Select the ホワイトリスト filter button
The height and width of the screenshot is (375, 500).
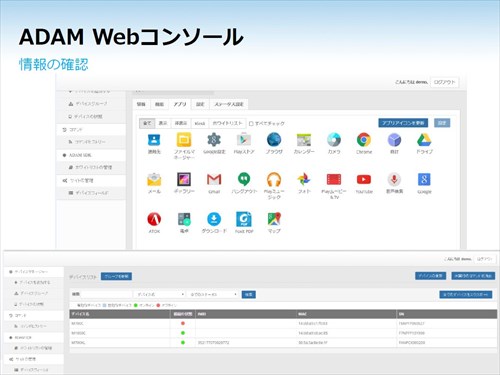[x=227, y=123]
